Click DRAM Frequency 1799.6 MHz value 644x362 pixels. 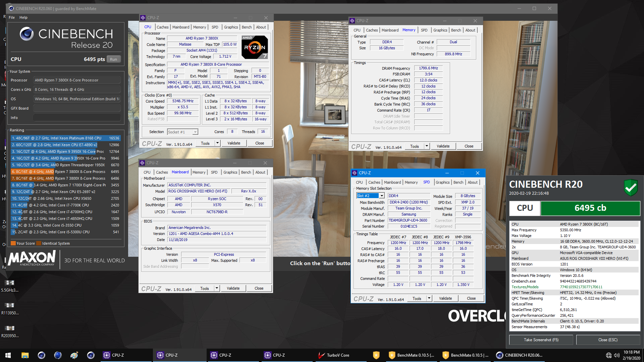point(428,68)
